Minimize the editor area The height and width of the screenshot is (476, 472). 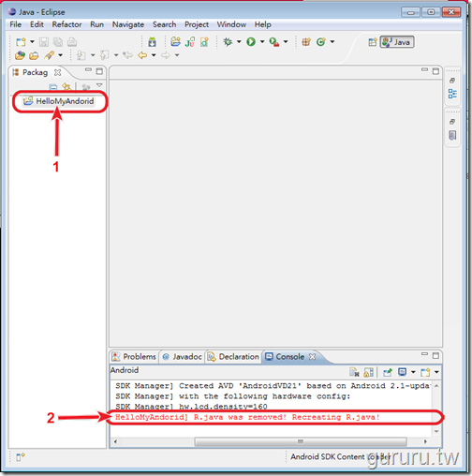pos(424,69)
